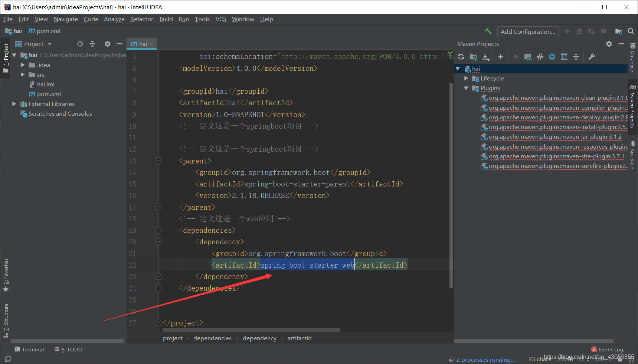
Task: Toggle the Ant Build tool window stripe
Action: tap(632, 155)
